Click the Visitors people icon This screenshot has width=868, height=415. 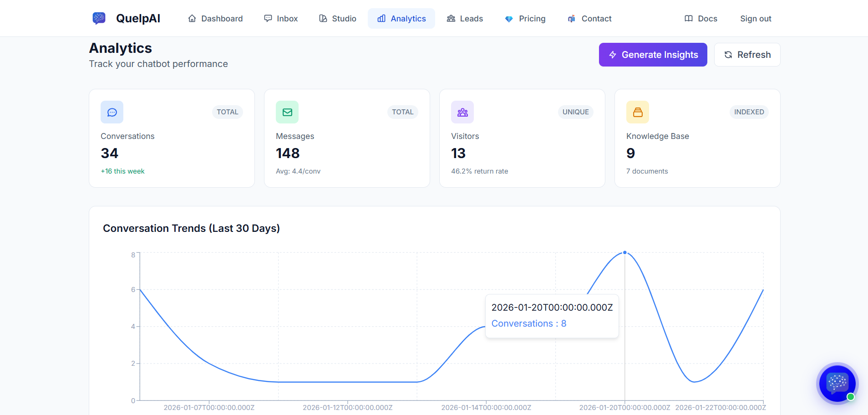tap(462, 112)
